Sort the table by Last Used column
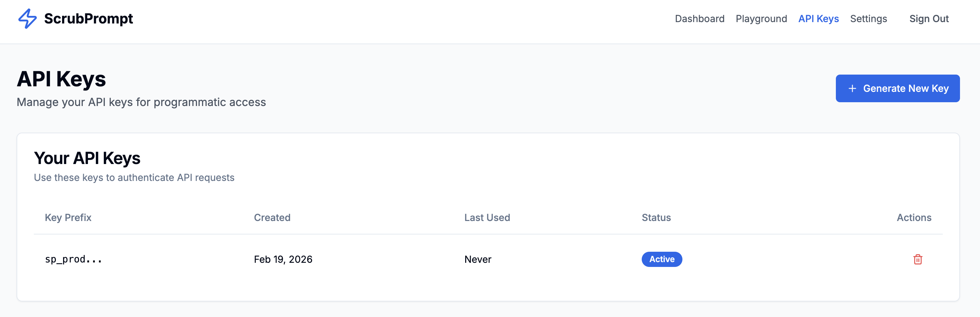Screen dimensions: 980x317 pos(487,218)
